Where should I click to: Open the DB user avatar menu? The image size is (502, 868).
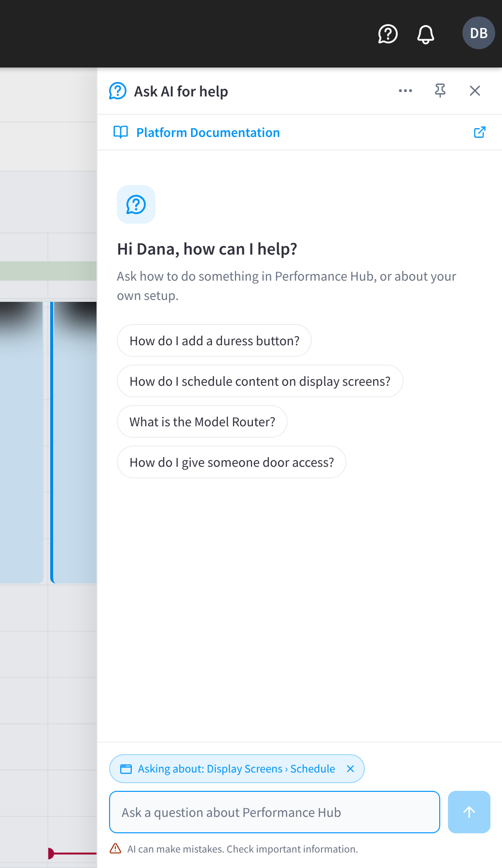pos(478,33)
